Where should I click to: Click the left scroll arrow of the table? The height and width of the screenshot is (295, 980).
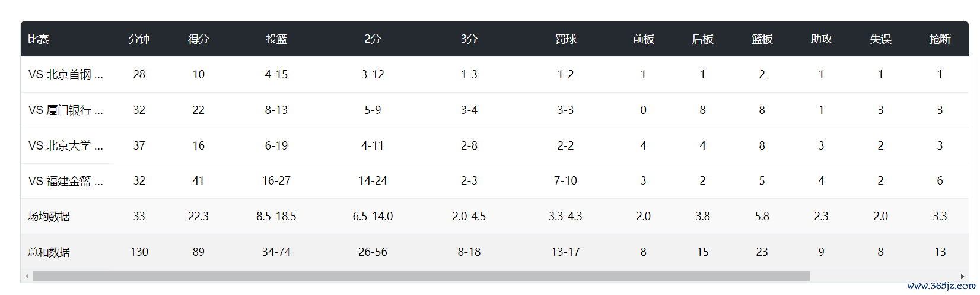27,277
